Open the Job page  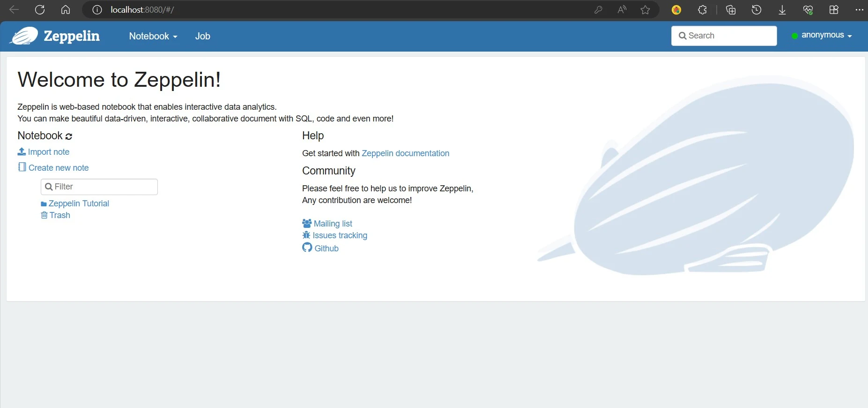(x=203, y=36)
